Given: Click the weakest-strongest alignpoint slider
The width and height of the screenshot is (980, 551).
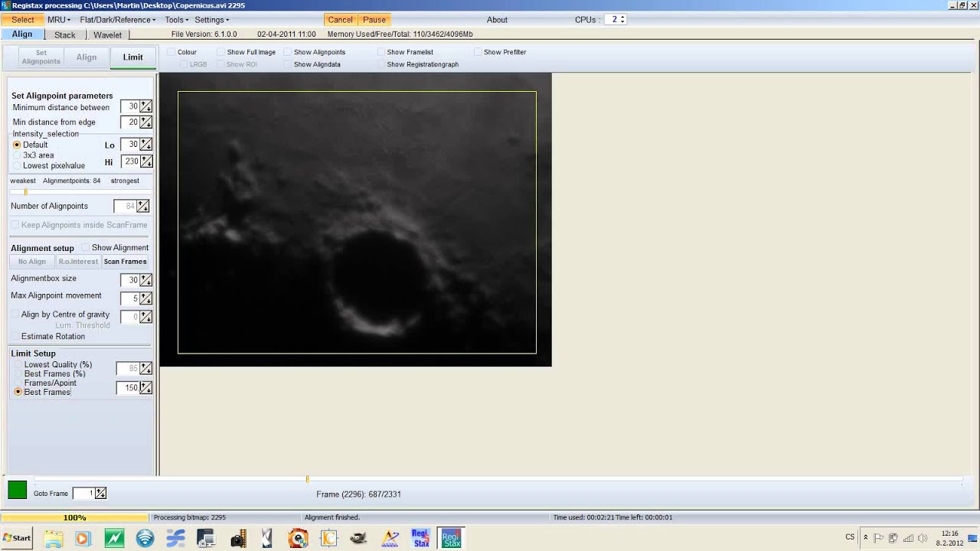Looking at the screenshot, I should [80, 192].
